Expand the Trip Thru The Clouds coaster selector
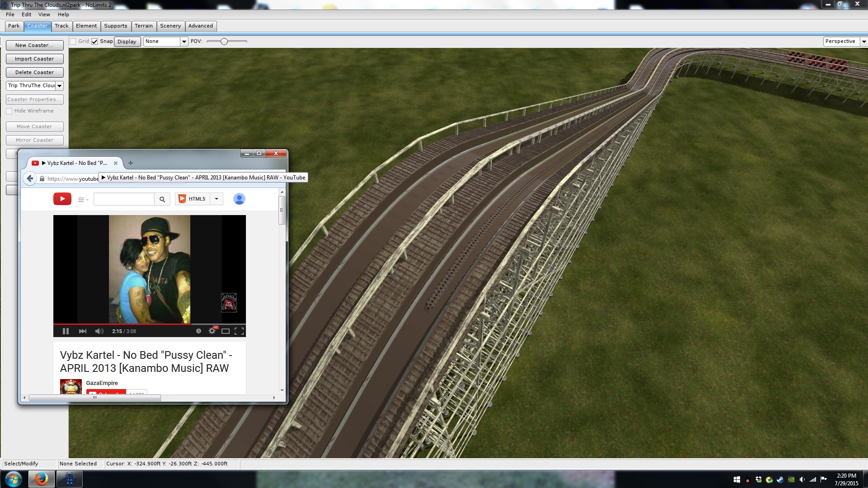Image resolution: width=868 pixels, height=488 pixels. point(59,86)
